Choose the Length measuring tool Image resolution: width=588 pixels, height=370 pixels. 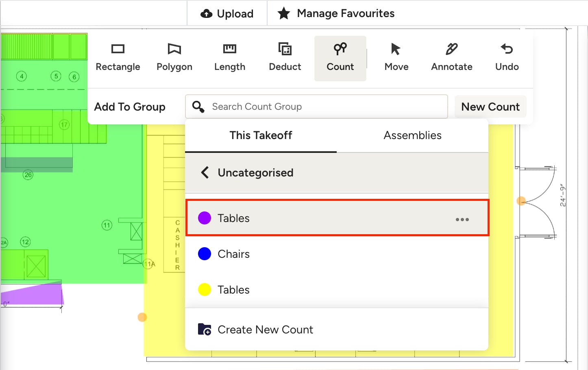click(229, 58)
